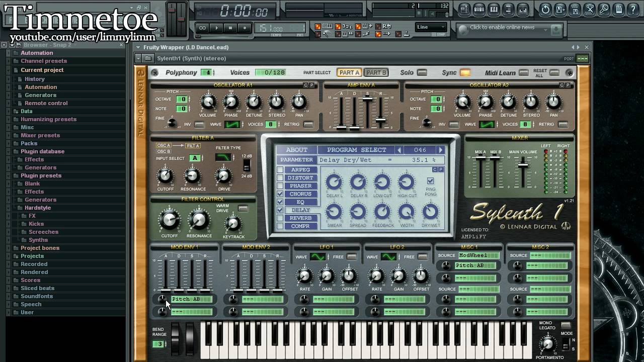Uncheck the Ping Pong delay checkbox
This screenshot has height=362, width=644.
tap(430, 181)
